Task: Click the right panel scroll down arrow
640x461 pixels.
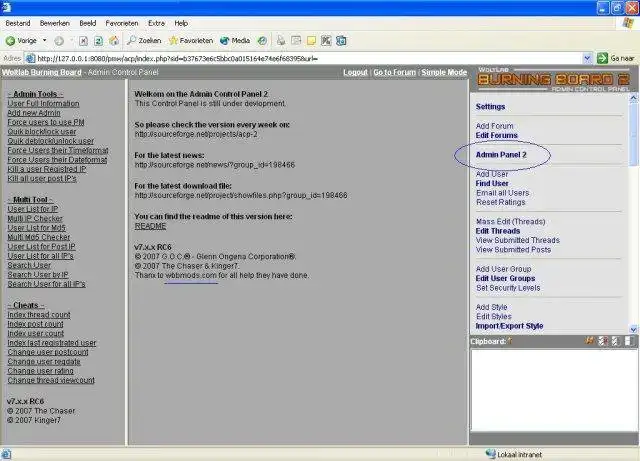Action: (633, 329)
